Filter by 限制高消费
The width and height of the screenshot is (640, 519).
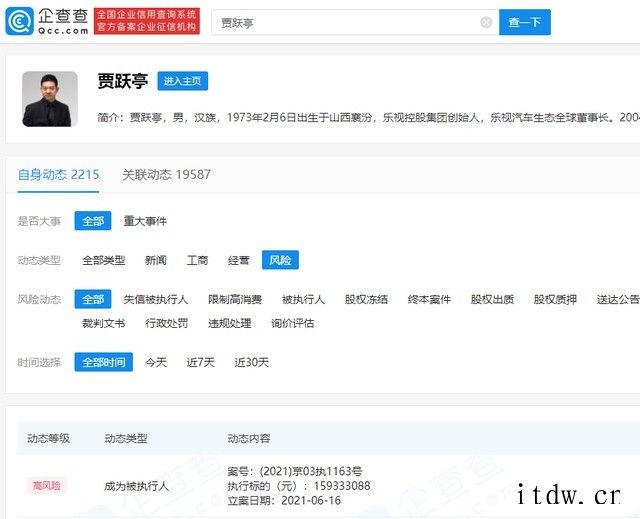(235, 299)
